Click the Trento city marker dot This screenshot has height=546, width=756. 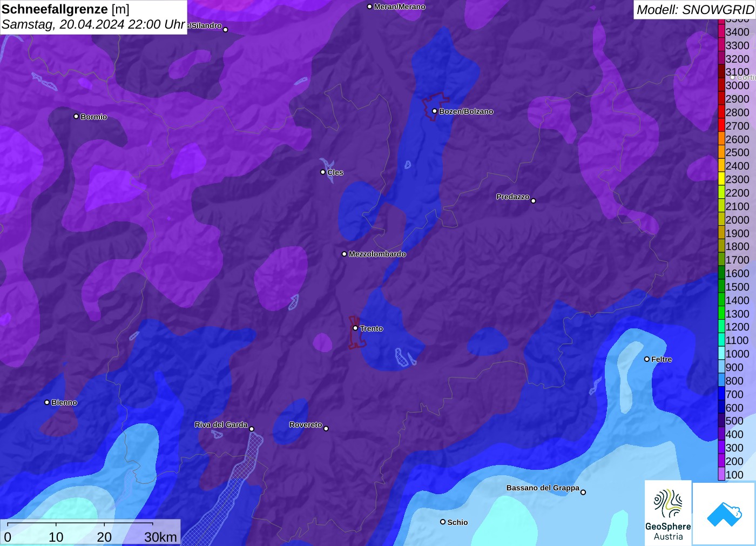[x=355, y=328]
